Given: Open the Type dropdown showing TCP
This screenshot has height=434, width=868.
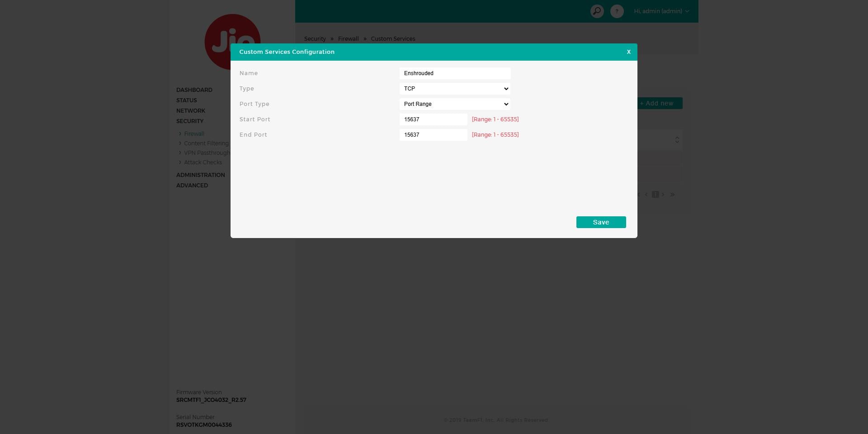Looking at the screenshot, I should point(455,89).
